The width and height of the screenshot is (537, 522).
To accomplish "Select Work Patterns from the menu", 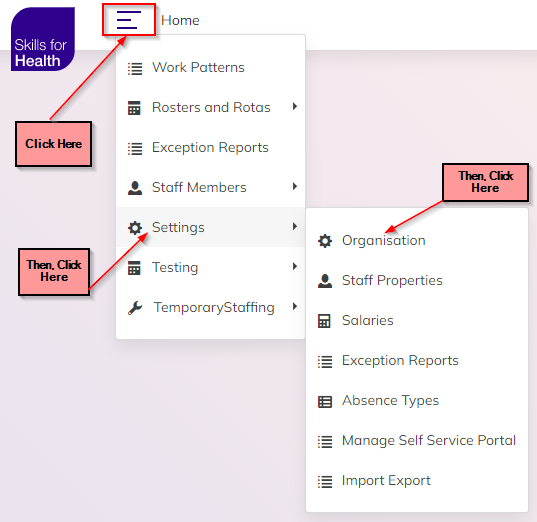I will 210,67.
